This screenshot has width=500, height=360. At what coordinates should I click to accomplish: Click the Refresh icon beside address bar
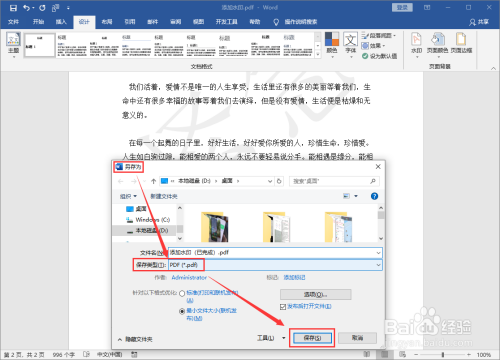[x=279, y=181]
